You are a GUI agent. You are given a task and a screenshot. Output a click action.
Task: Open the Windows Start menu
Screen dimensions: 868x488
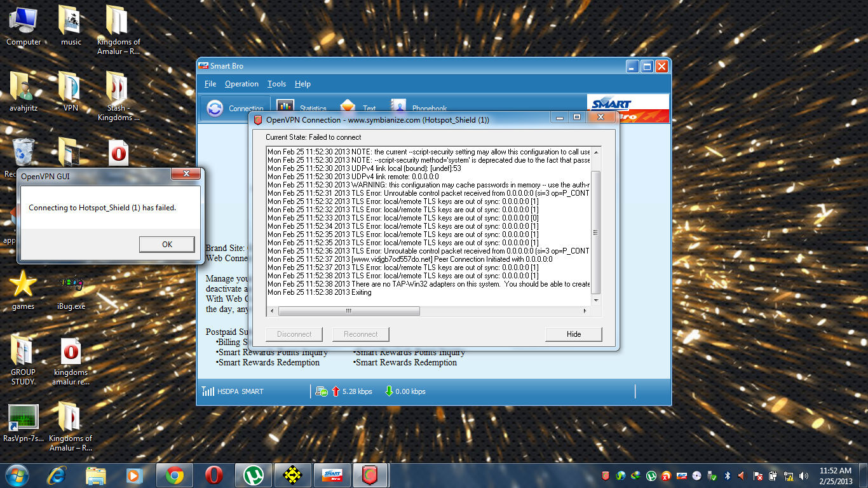click(x=17, y=475)
